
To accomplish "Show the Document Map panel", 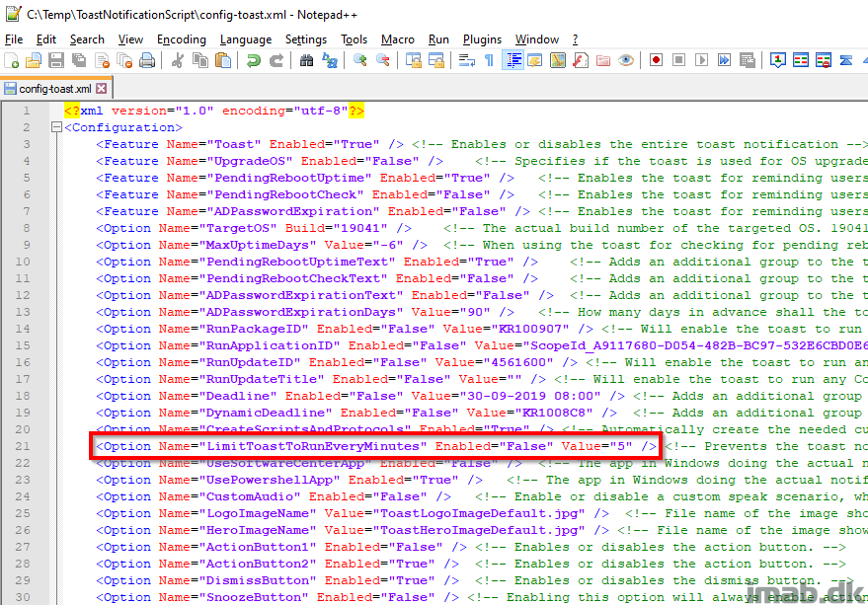I will [558, 60].
